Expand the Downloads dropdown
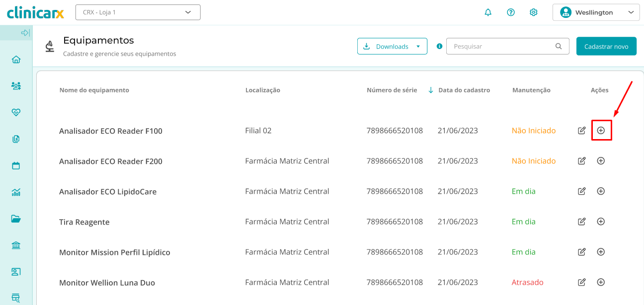Screen dimensions: 644x305 click(392, 46)
